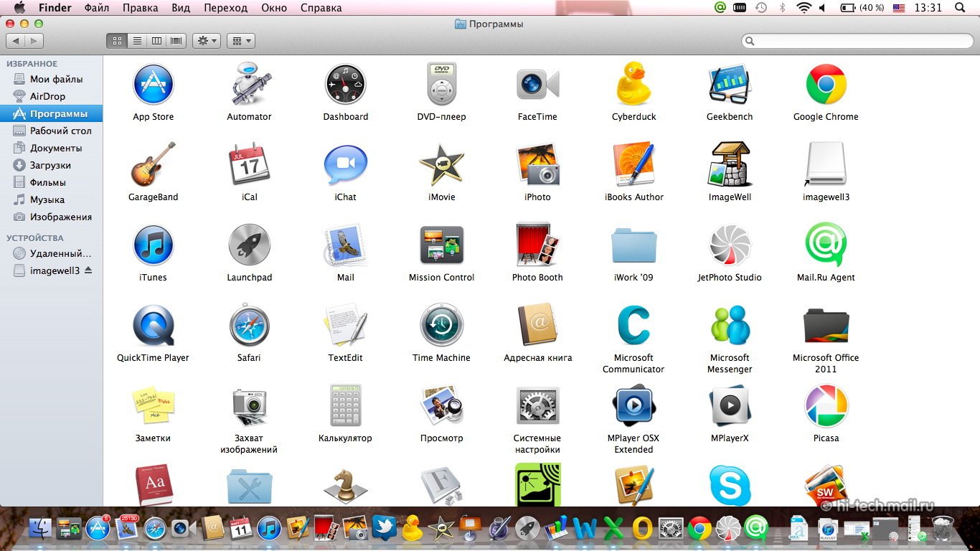The height and width of the screenshot is (551, 980).
Task: Open Finder from the Dock
Action: [x=41, y=529]
